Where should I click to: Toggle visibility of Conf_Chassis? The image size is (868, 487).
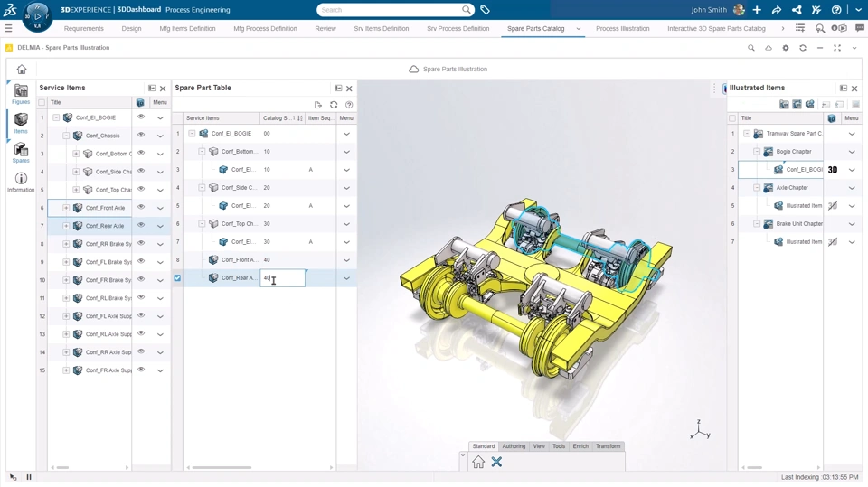[141, 135]
